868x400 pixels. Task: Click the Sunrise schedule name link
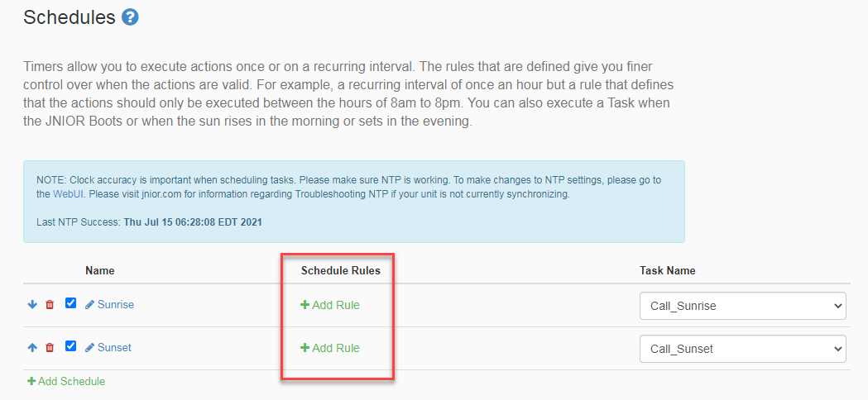click(116, 304)
